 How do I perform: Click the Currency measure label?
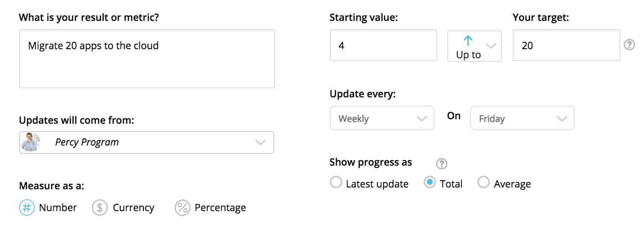133,208
